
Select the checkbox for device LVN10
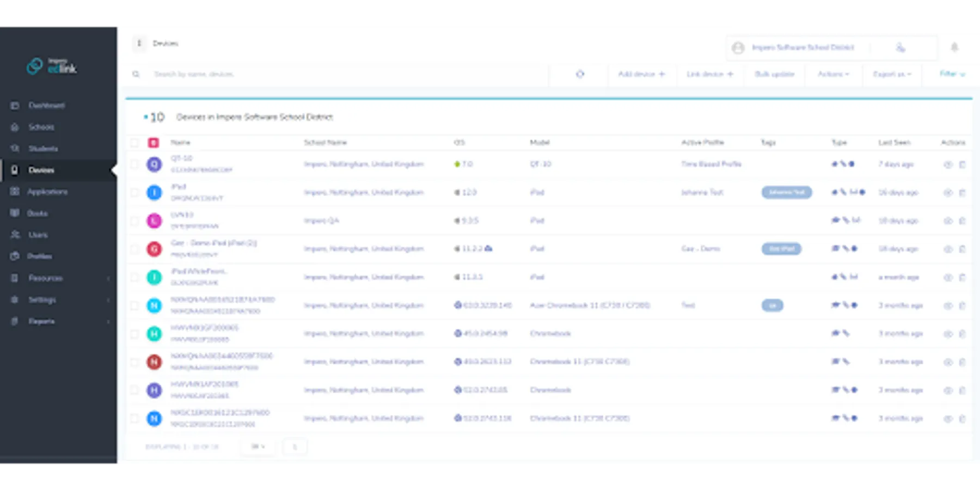(134, 220)
